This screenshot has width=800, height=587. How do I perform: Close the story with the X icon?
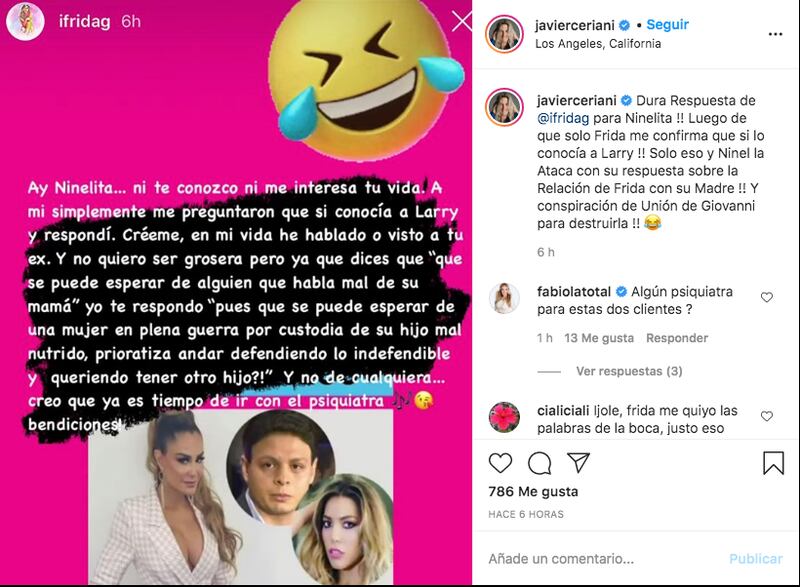click(x=462, y=22)
